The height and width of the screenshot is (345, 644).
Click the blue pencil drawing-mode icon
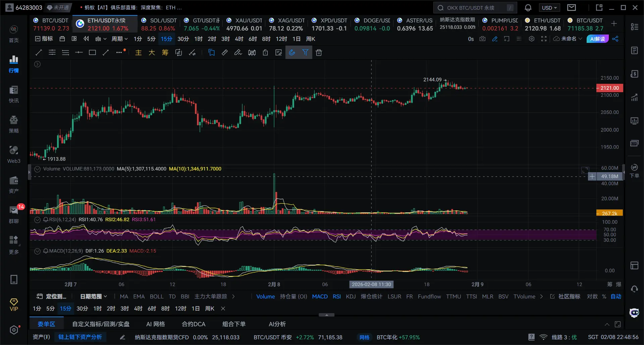(x=495, y=39)
